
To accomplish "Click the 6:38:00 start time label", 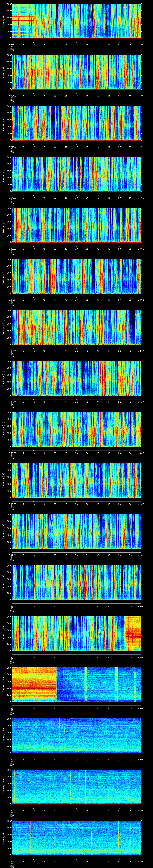I will (12, 402).
